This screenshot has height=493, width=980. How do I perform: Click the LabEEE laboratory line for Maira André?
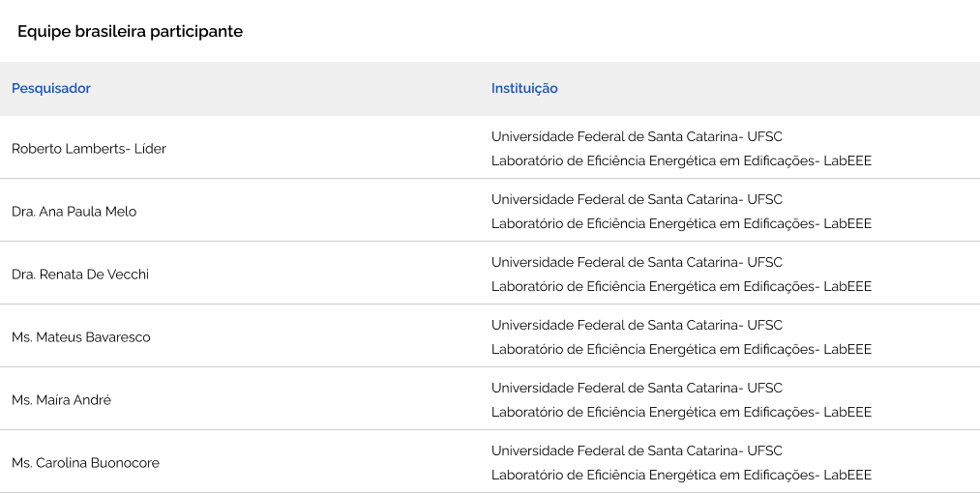681,412
